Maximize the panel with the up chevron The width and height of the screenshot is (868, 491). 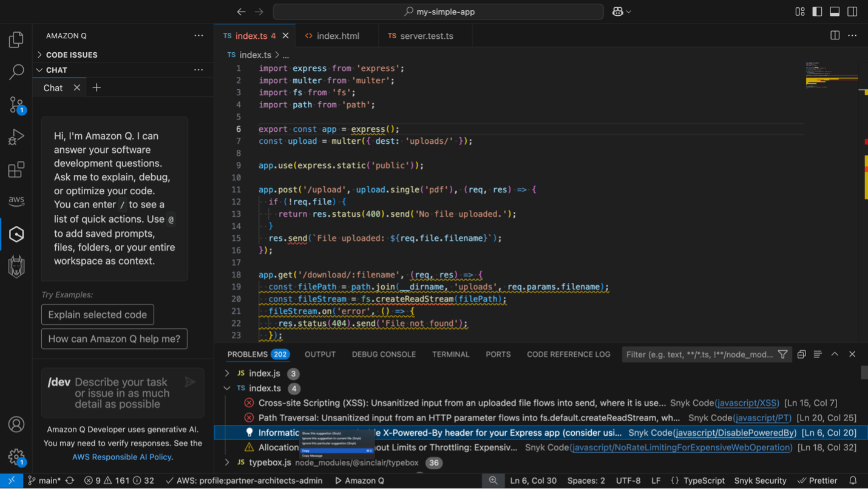pos(835,354)
